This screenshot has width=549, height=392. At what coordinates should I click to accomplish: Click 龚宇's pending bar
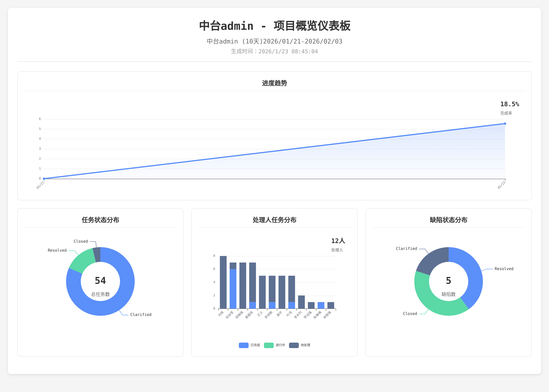point(282,292)
